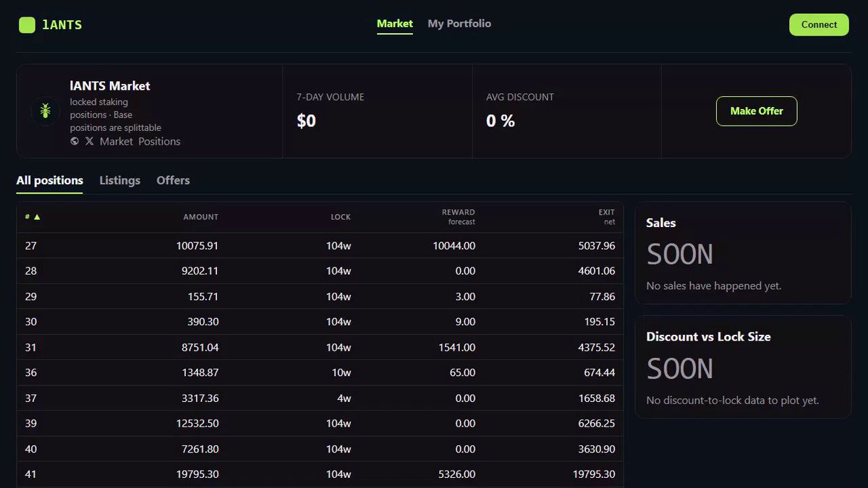Click the 10w lock value

[341, 373]
